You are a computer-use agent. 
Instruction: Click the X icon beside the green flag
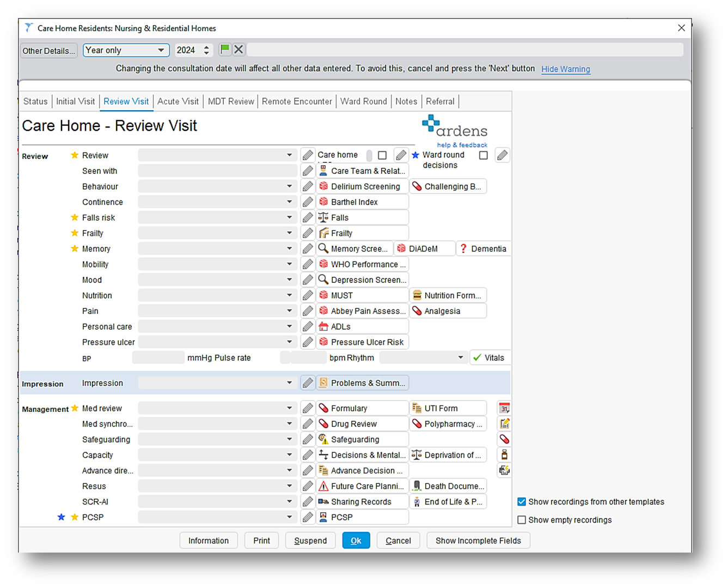238,50
